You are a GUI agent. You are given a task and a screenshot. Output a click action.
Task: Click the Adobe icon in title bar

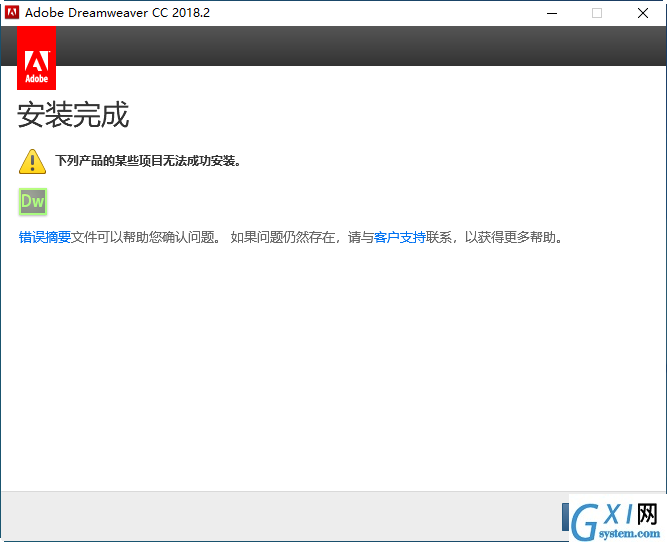coord(12,12)
